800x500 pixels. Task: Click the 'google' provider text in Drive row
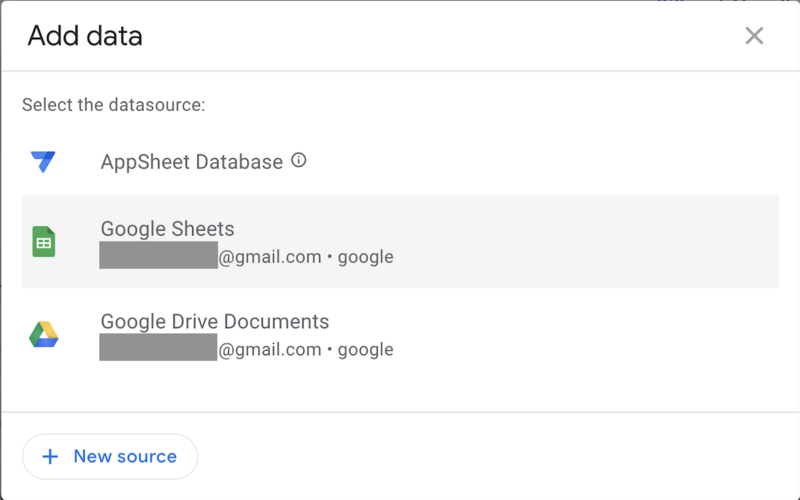[x=365, y=350]
